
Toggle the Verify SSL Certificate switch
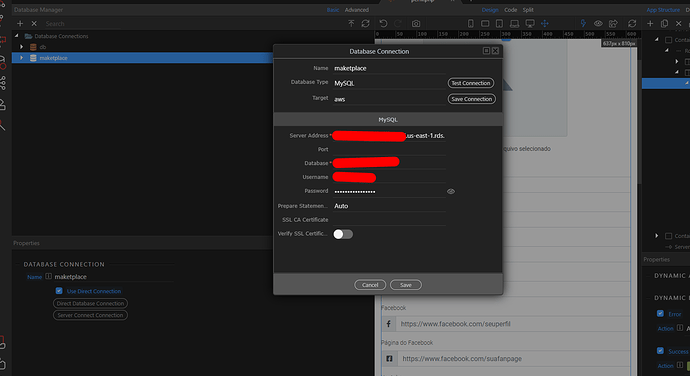(x=343, y=234)
